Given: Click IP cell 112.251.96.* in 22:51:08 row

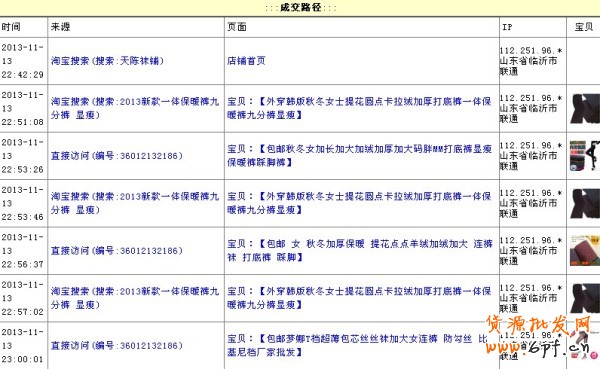Looking at the screenshot, I should click(531, 108).
